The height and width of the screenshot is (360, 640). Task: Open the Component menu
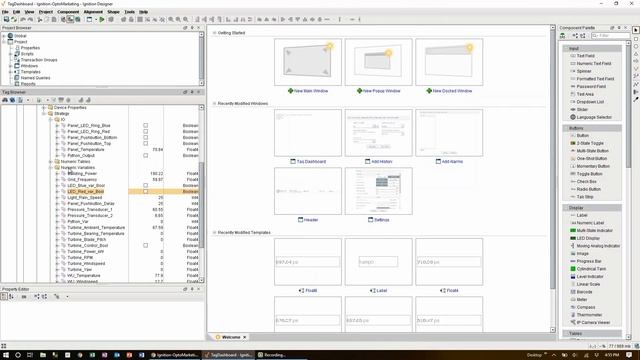pos(68,12)
